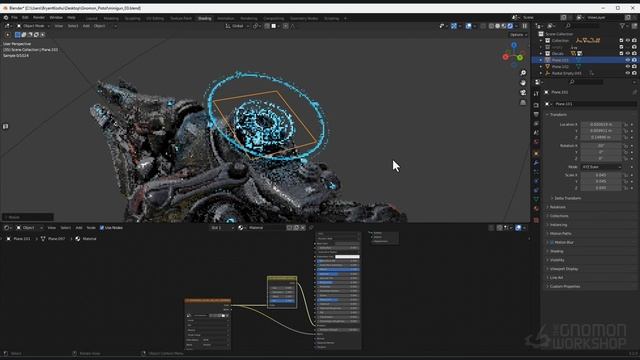640x360 pixels.
Task: Click blue Z axis on navigation gizmo
Action: [514, 45]
